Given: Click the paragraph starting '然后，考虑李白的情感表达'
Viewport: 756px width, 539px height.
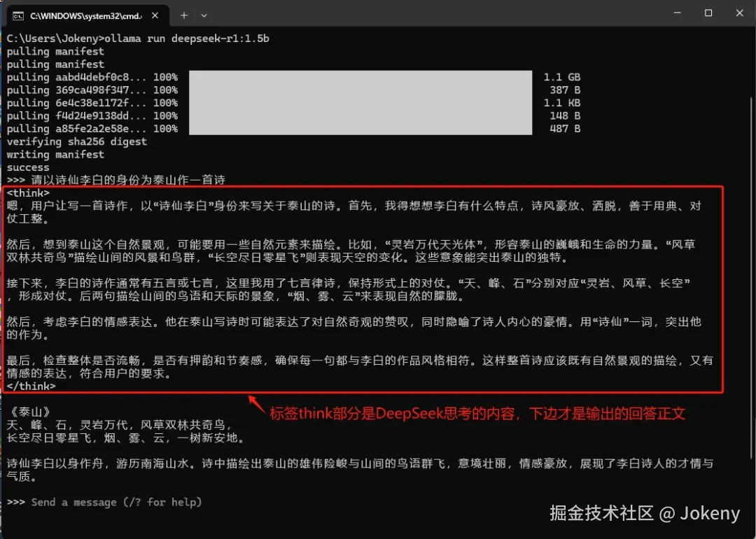Looking at the screenshot, I should point(354,328).
